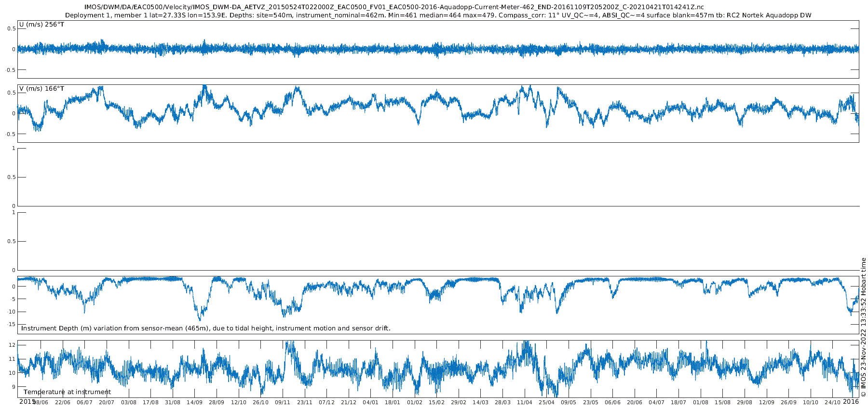Click the '11/04' date tick

(525, 403)
